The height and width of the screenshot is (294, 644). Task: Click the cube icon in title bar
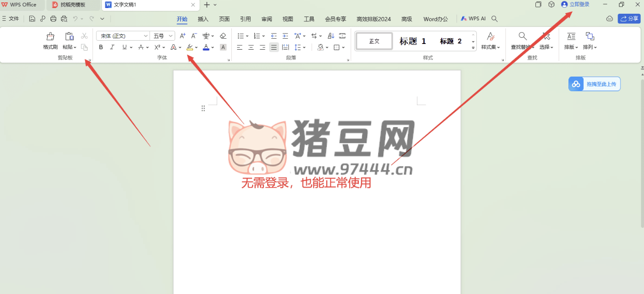(551, 5)
